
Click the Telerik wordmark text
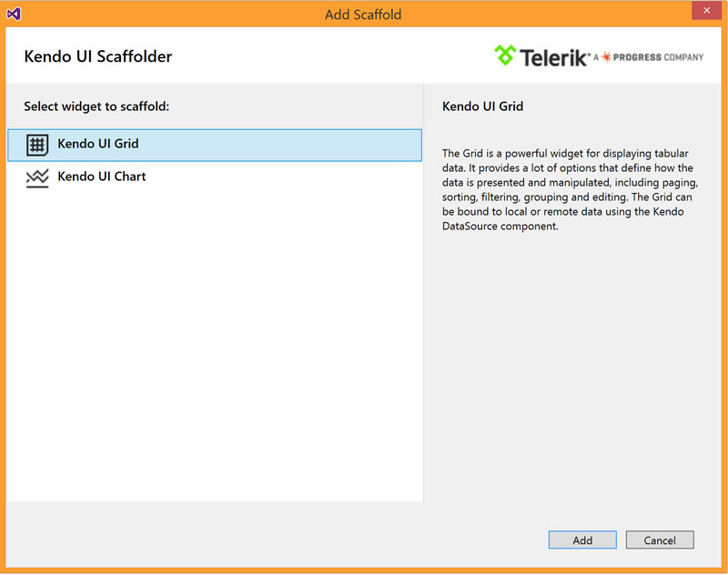click(553, 57)
